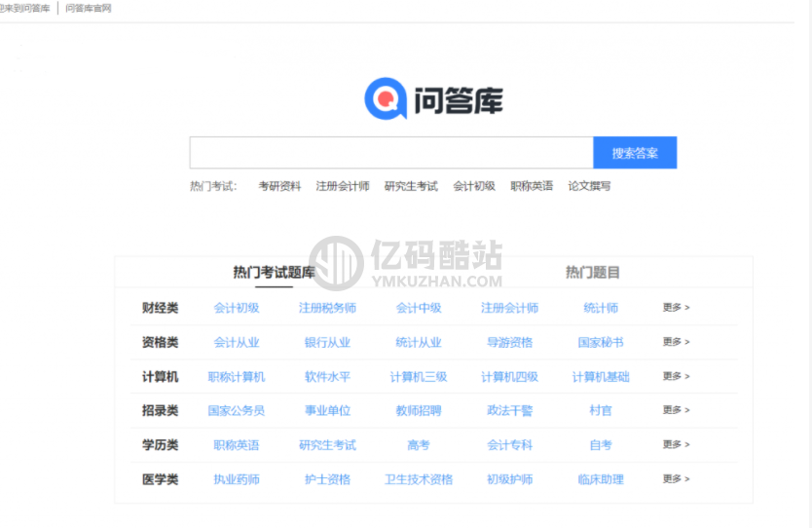Focus the main search input field
This screenshot has height=528, width=812.
click(391, 153)
